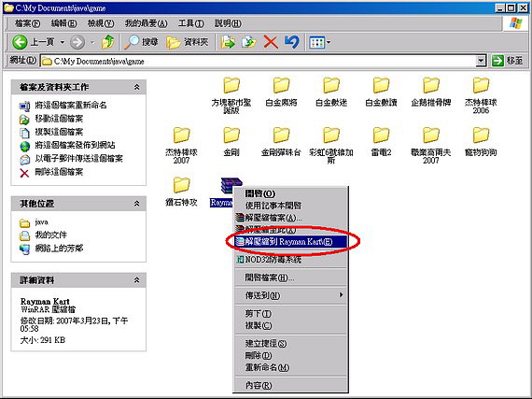Click the green Back arrow button
Image resolution: width=532 pixels, height=399 pixels.
tap(20, 42)
